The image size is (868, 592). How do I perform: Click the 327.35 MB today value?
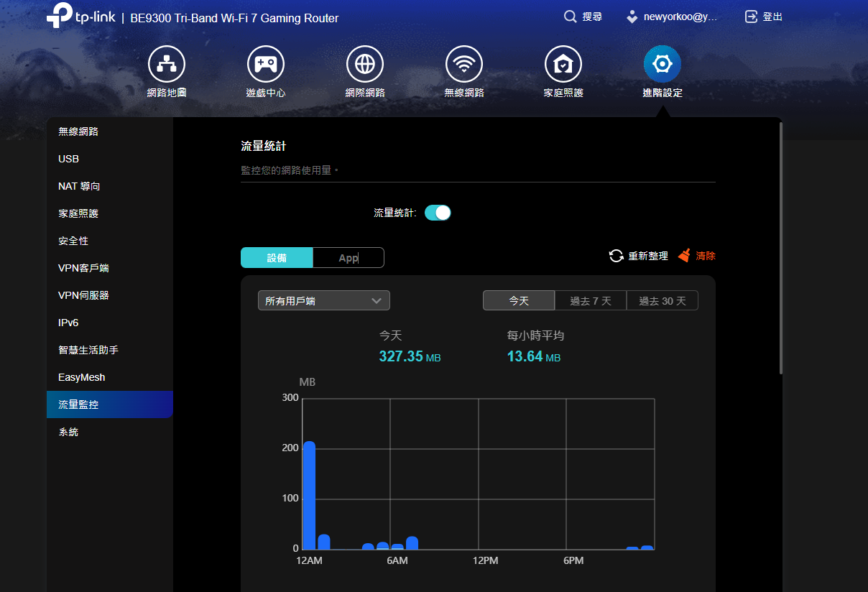(x=410, y=356)
